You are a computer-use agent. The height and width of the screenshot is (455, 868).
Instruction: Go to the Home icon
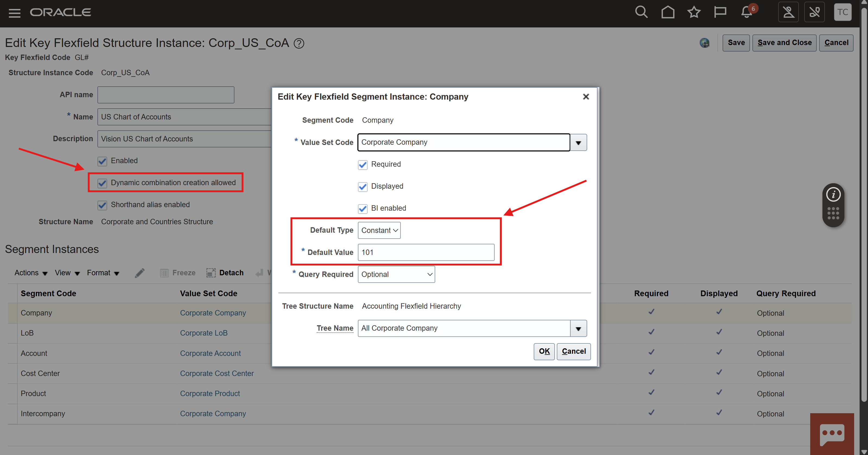(667, 12)
